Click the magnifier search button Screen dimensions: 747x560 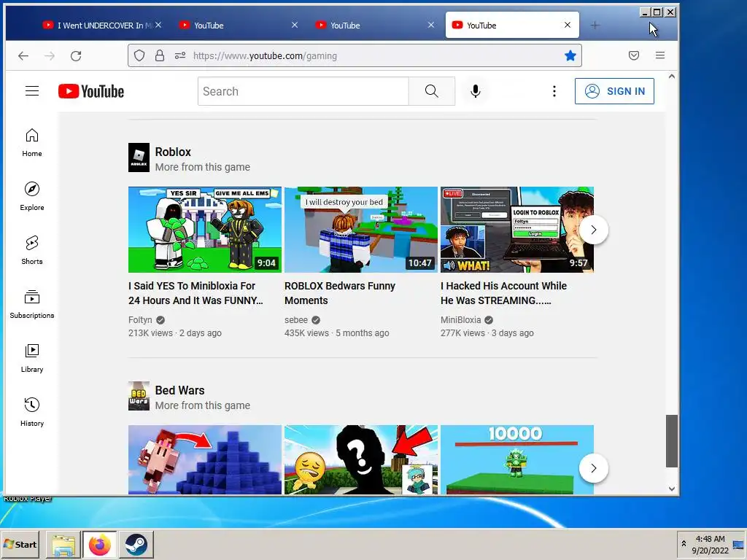(x=432, y=91)
